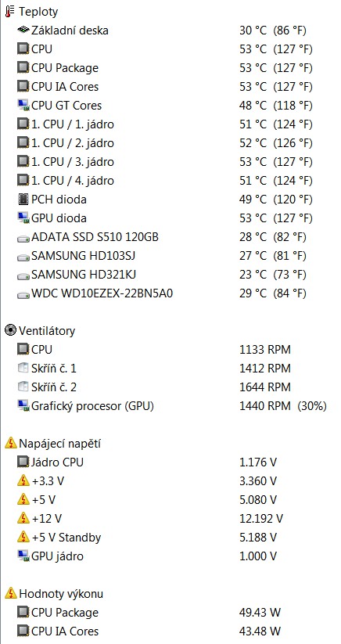Select the SAMSUNG HD103SJ drive entry
341x644 pixels.
(165, 255)
